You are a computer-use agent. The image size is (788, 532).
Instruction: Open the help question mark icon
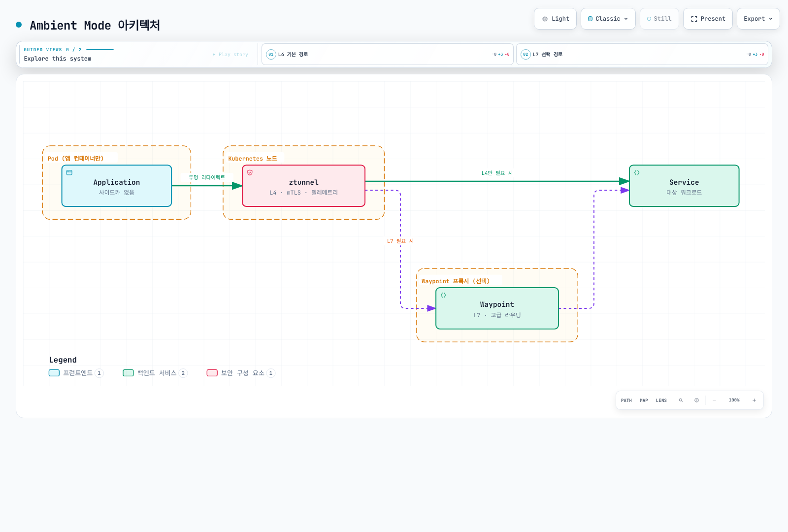click(x=696, y=400)
